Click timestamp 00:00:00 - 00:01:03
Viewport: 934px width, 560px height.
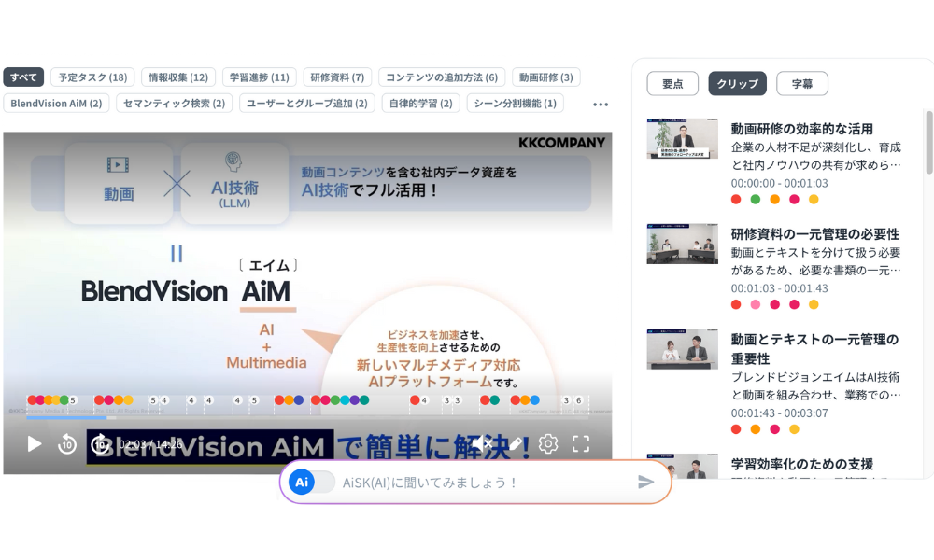[x=779, y=183]
